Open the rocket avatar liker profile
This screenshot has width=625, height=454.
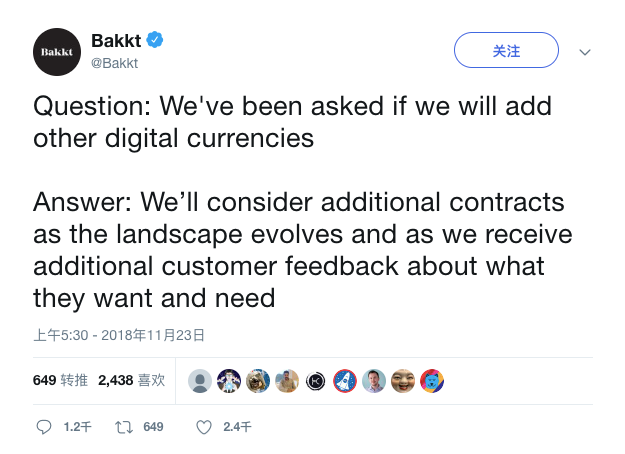345,381
